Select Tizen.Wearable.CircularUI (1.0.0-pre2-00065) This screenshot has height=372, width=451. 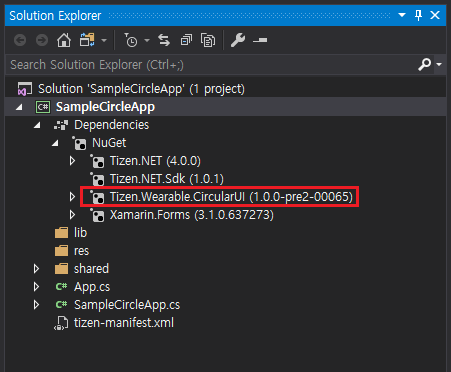click(x=231, y=197)
